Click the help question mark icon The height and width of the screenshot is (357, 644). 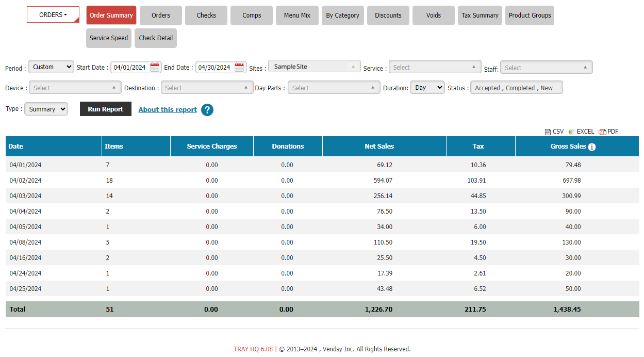[207, 110]
